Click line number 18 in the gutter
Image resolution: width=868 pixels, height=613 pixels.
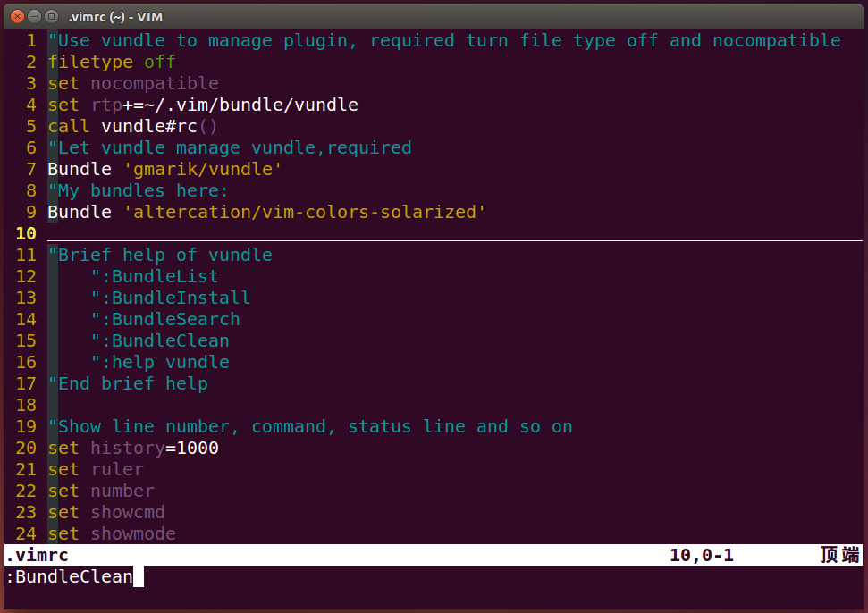coord(26,406)
